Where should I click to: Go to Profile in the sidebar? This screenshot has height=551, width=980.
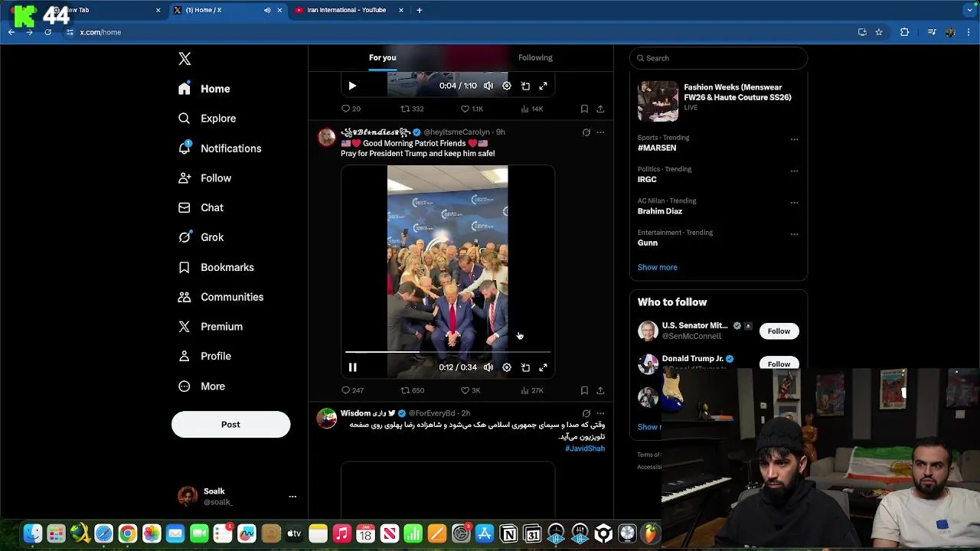pos(204,357)
